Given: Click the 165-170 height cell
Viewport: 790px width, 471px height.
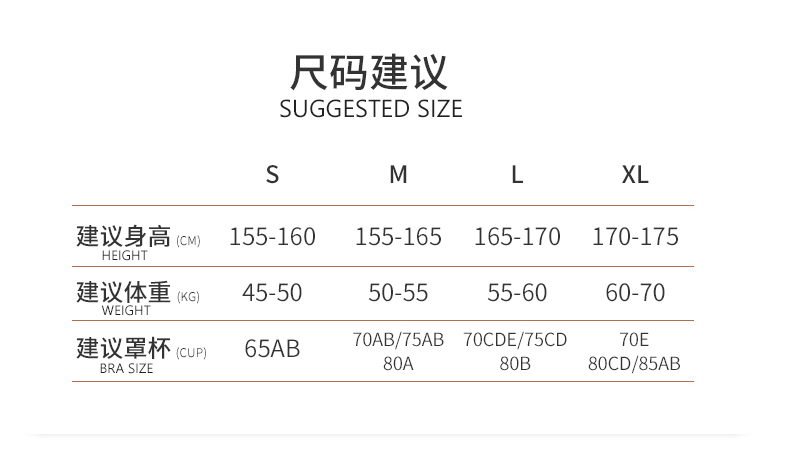Looking at the screenshot, I should pyautogui.click(x=517, y=237).
